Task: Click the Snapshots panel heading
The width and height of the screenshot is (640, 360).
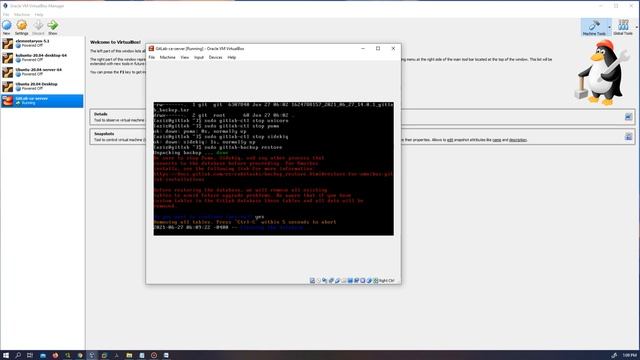Action: click(x=104, y=134)
